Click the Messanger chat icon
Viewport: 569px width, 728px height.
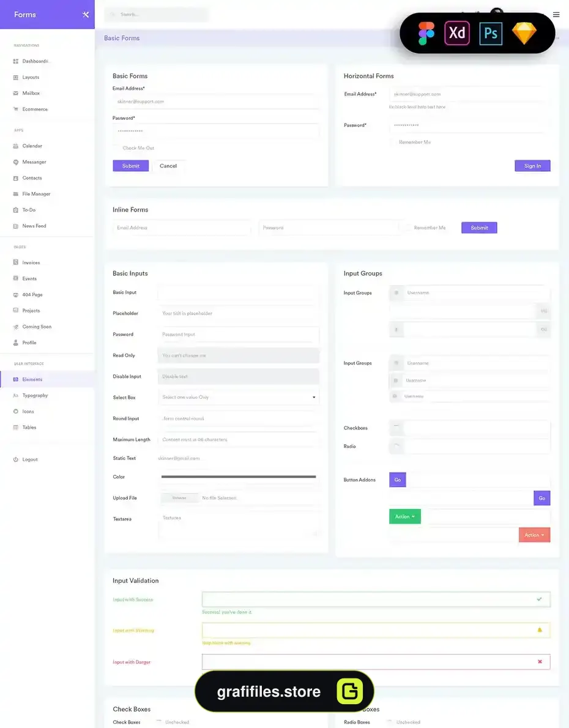pos(16,162)
